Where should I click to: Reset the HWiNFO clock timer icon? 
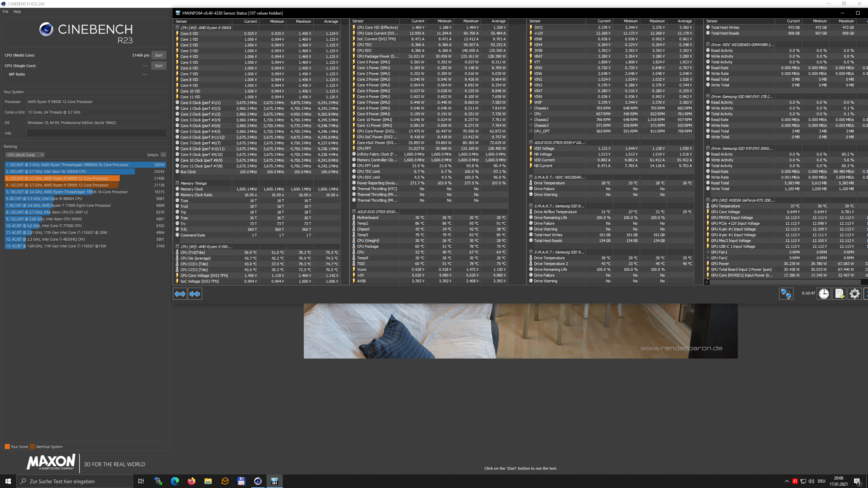(x=824, y=293)
